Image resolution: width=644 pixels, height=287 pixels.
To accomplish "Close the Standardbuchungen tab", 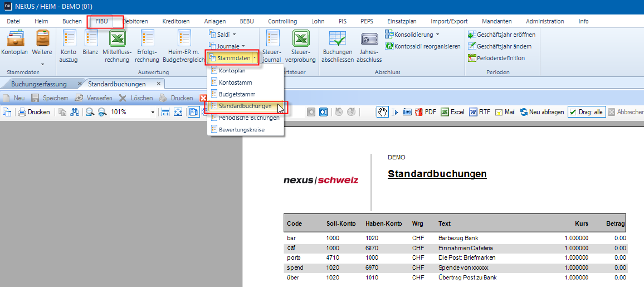I will click(158, 84).
